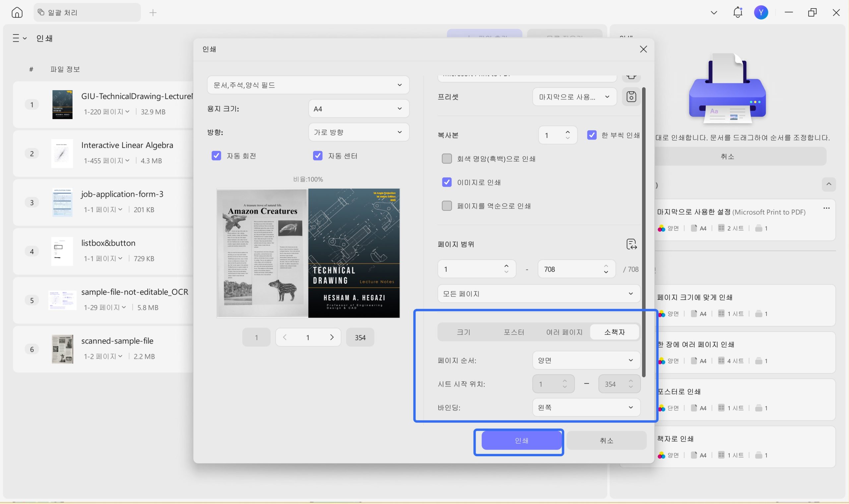Screen dimensions: 849x504
Task: Enable 회색 명암(흑백)으로 인쇄 checkbox
Action: click(447, 158)
